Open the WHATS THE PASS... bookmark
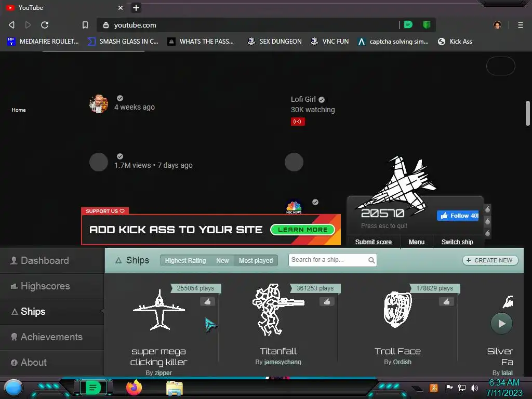This screenshot has height=399, width=532. click(x=201, y=42)
